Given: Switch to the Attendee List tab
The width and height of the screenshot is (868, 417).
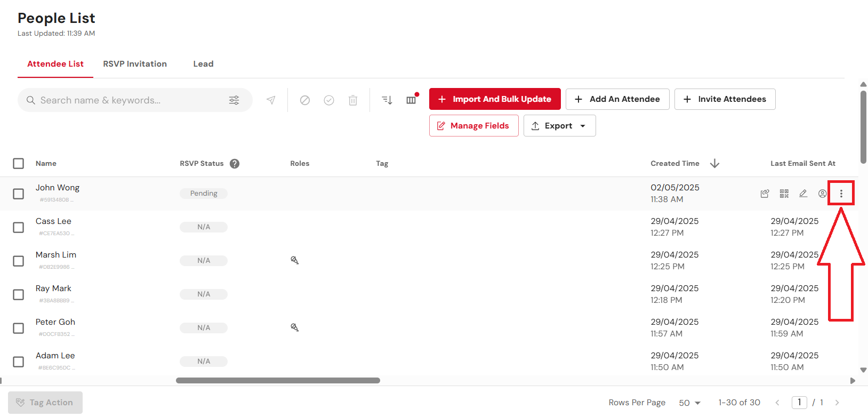Looking at the screenshot, I should [55, 64].
